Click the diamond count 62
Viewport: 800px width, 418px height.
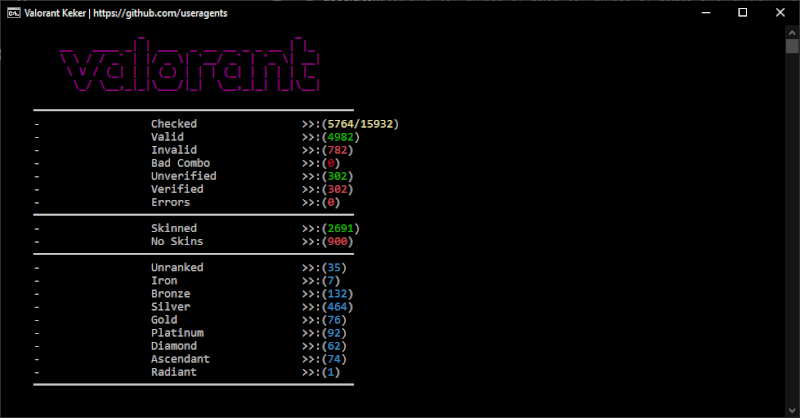coord(334,346)
